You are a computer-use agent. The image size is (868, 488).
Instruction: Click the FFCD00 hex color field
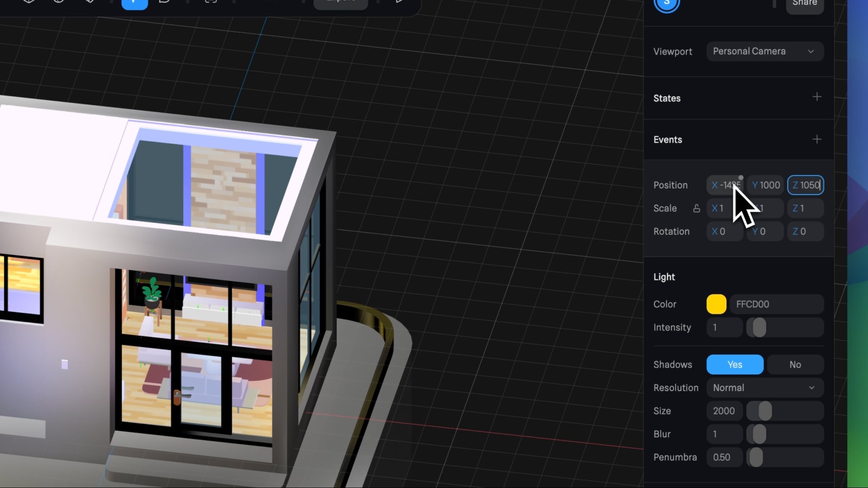coord(776,304)
